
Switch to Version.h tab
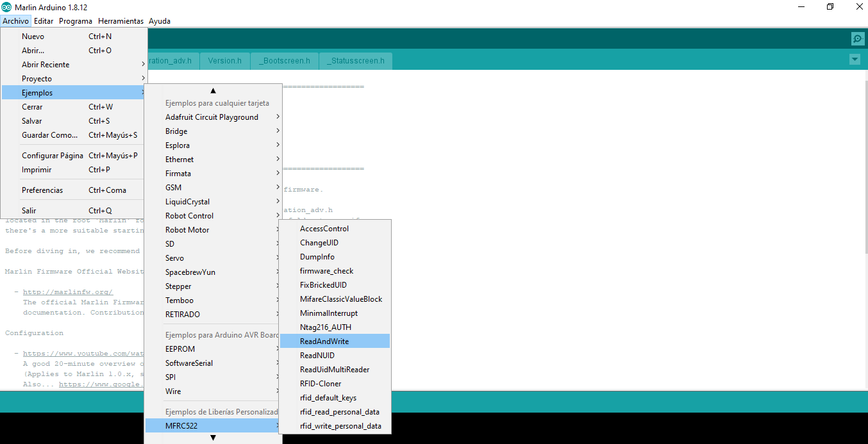point(224,61)
